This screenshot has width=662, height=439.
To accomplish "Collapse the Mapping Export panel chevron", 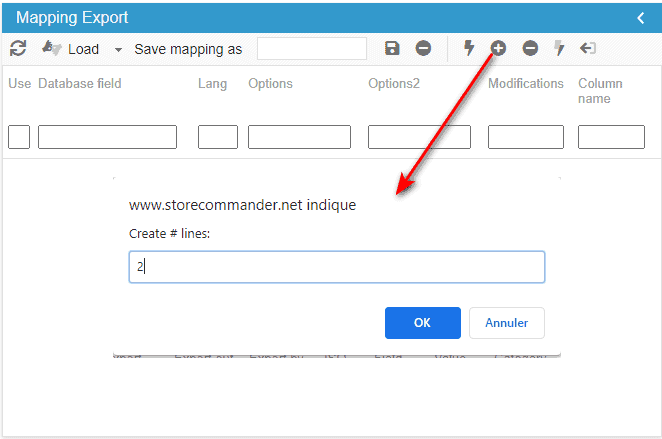I will tap(641, 17).
